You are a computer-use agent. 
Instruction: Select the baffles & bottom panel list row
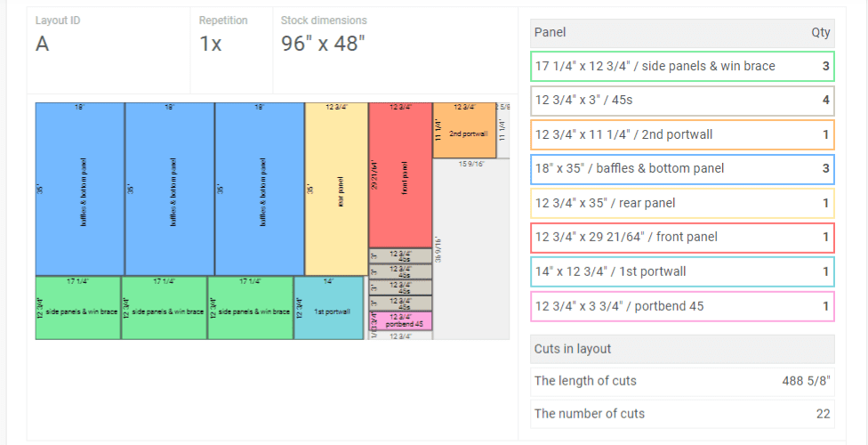click(x=682, y=169)
